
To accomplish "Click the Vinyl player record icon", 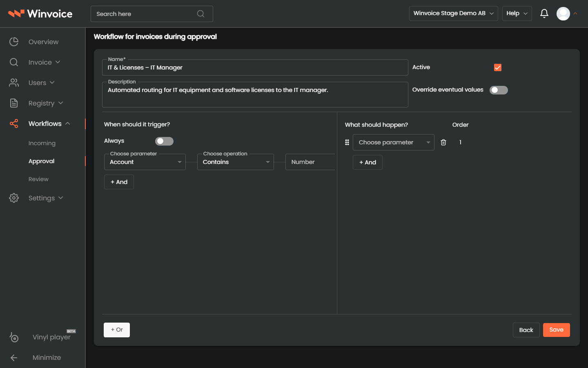I will (x=14, y=337).
